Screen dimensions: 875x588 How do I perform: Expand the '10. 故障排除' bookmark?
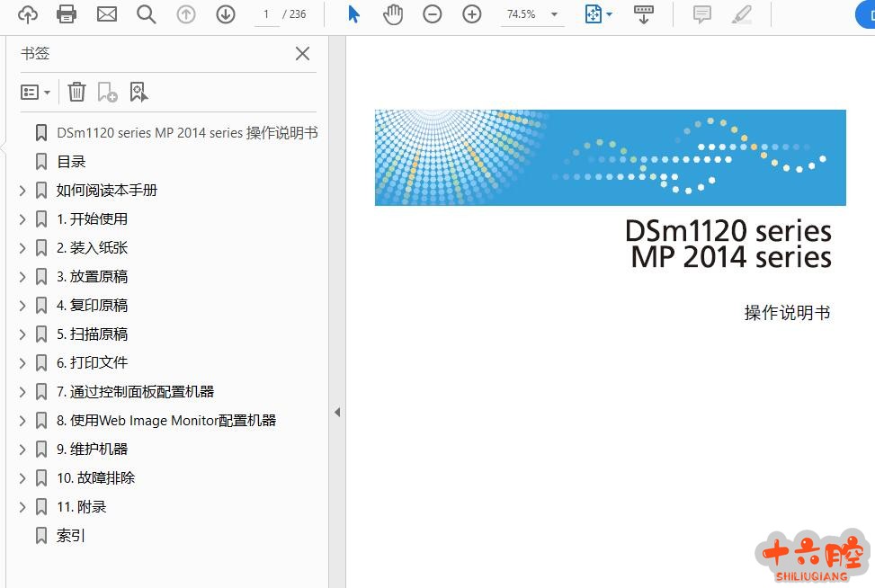pyautogui.click(x=22, y=478)
